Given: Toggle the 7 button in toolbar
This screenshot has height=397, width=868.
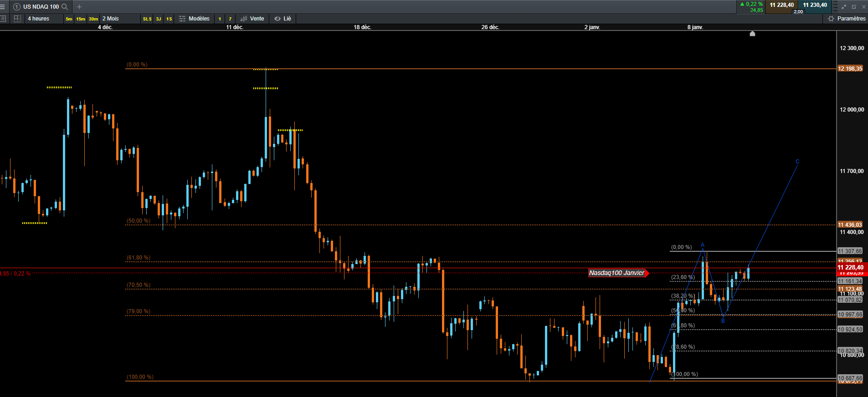Looking at the screenshot, I should [x=230, y=19].
